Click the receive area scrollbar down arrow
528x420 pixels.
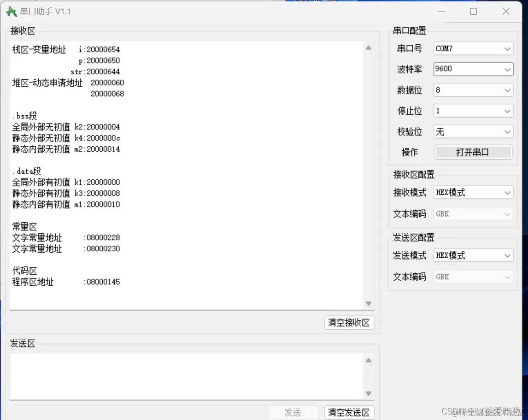click(x=369, y=303)
